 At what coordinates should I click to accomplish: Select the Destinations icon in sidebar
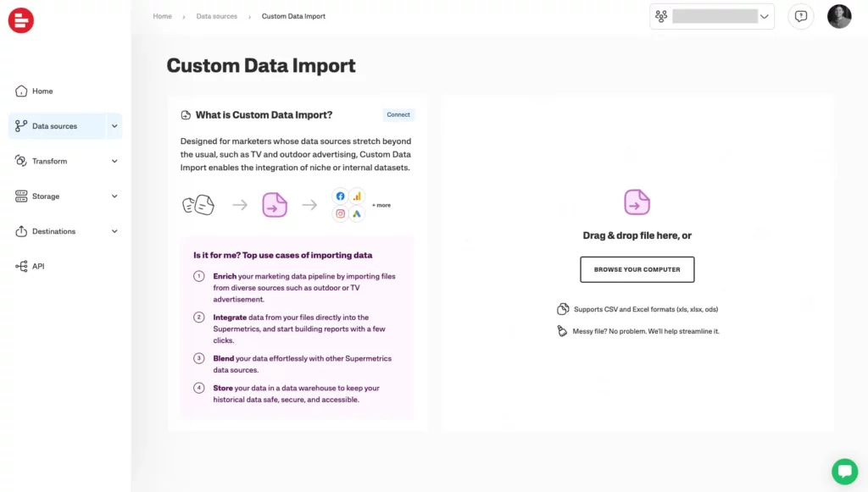(21, 231)
